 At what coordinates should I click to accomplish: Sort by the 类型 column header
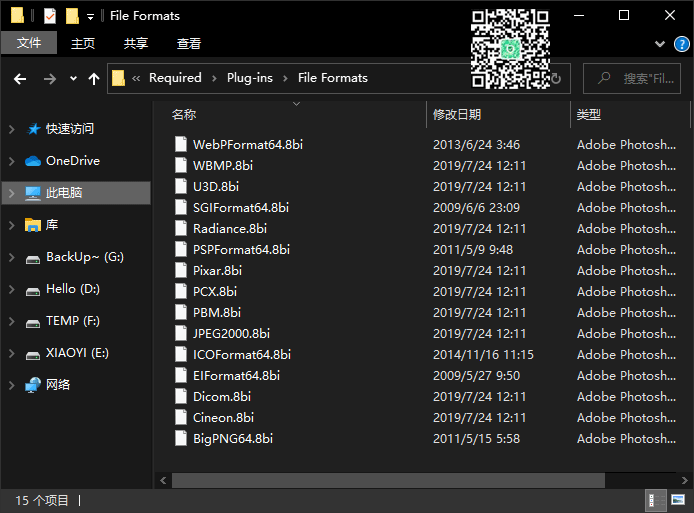pos(589,115)
